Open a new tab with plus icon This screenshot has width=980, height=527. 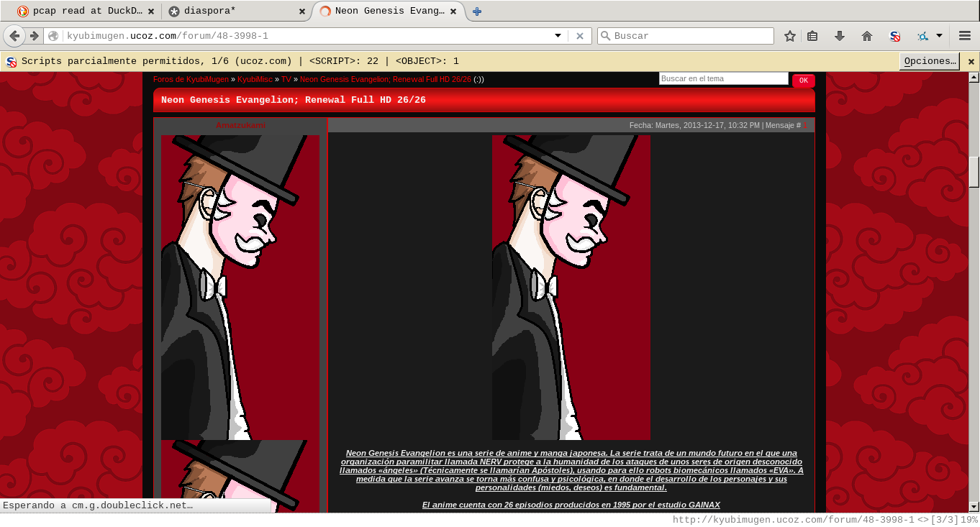[x=477, y=12]
